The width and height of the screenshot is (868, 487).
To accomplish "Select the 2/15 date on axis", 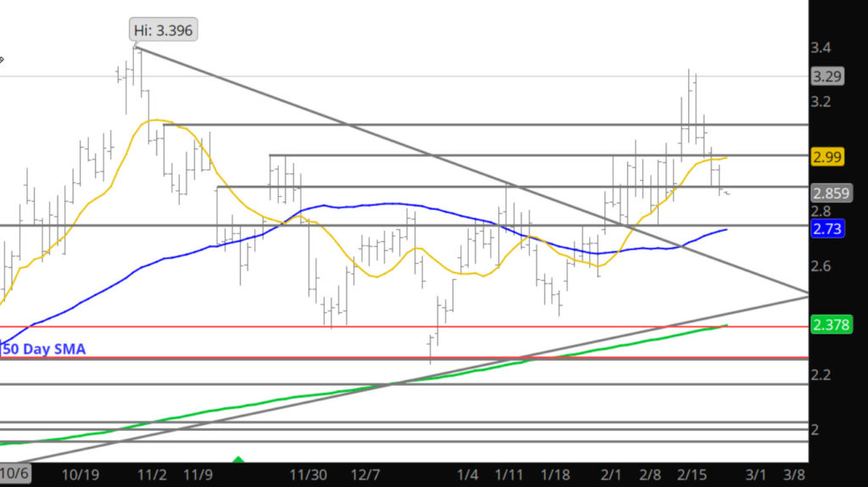I will [x=692, y=475].
